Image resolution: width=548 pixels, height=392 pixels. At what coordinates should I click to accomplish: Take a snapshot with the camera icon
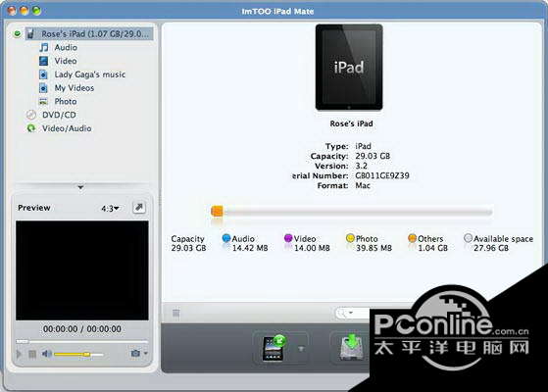135,353
